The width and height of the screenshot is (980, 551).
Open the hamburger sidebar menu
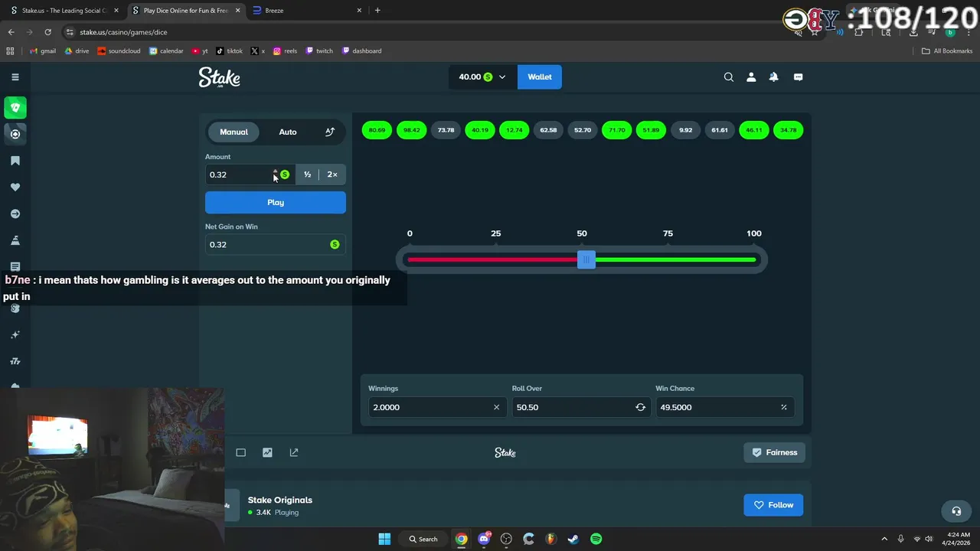point(15,77)
